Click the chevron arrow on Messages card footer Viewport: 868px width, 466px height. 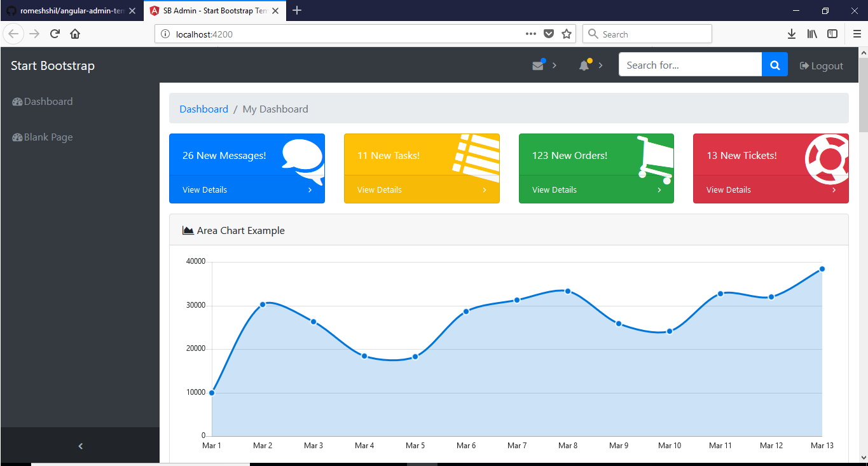[310, 189]
